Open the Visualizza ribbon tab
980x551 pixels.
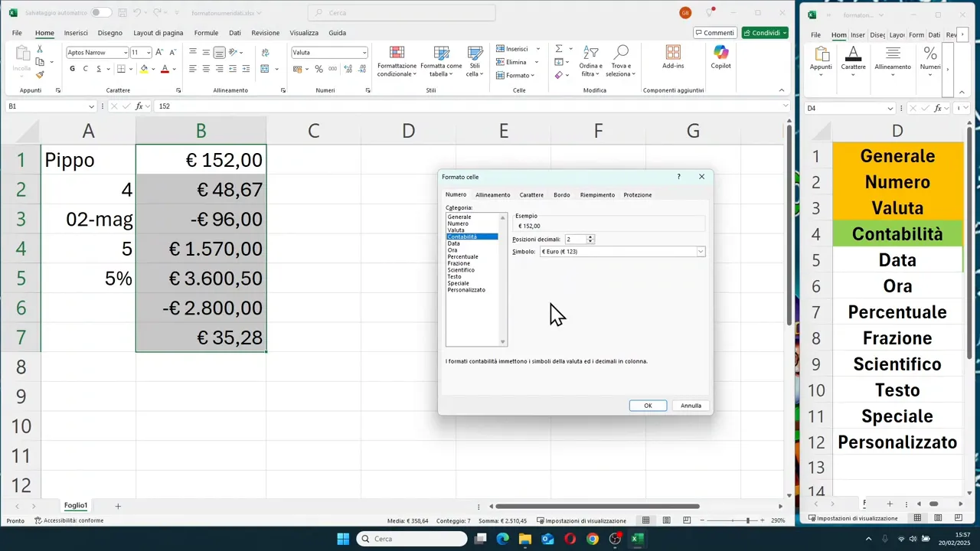(304, 33)
